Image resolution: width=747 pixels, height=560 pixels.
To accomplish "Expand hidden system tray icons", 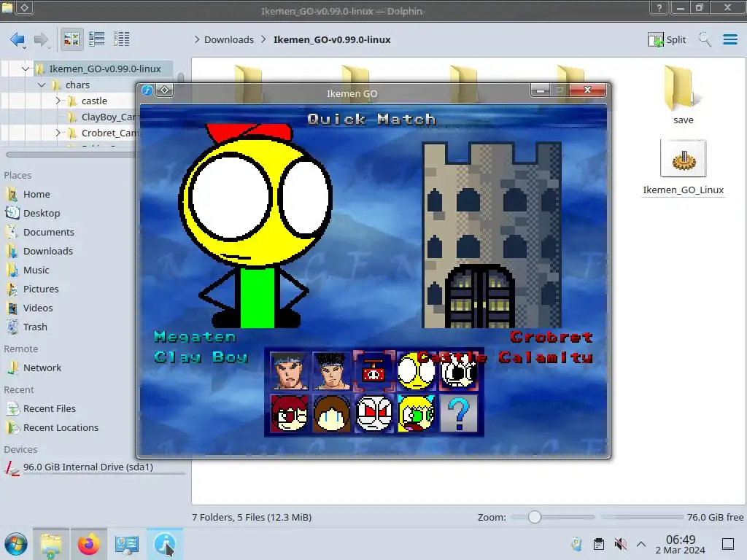I will (x=641, y=544).
